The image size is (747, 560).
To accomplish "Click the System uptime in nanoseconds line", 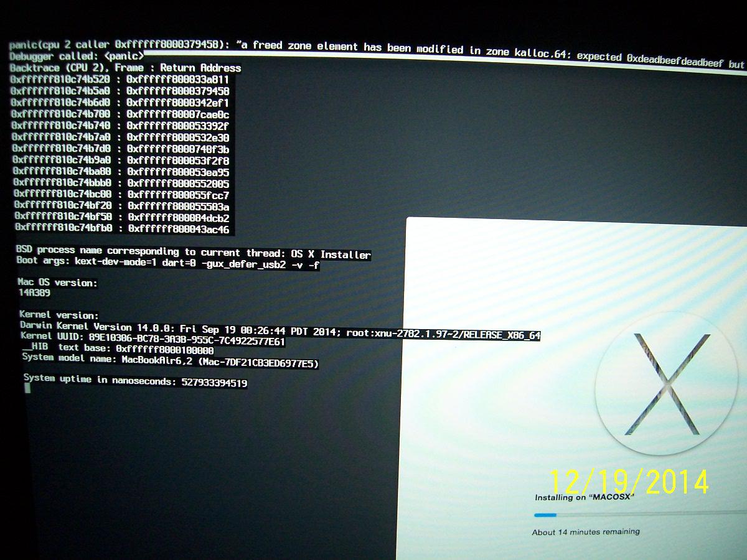I will (135, 381).
